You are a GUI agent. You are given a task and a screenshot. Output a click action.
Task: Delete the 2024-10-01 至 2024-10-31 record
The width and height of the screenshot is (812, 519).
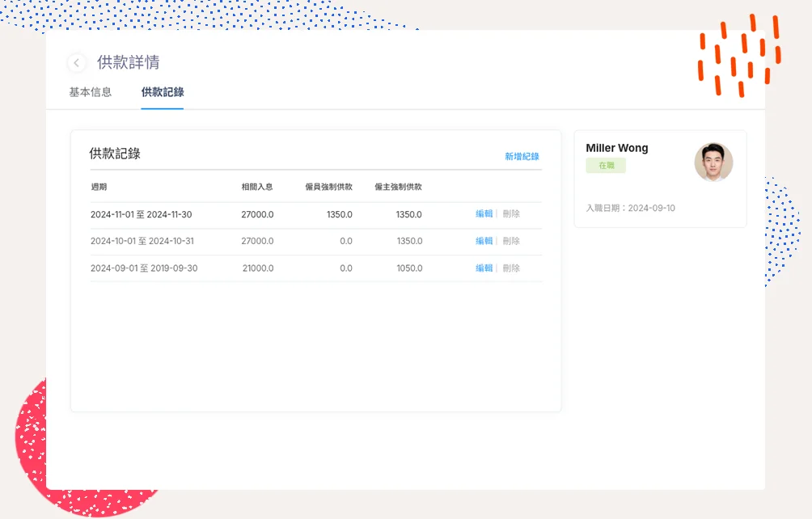click(x=511, y=241)
